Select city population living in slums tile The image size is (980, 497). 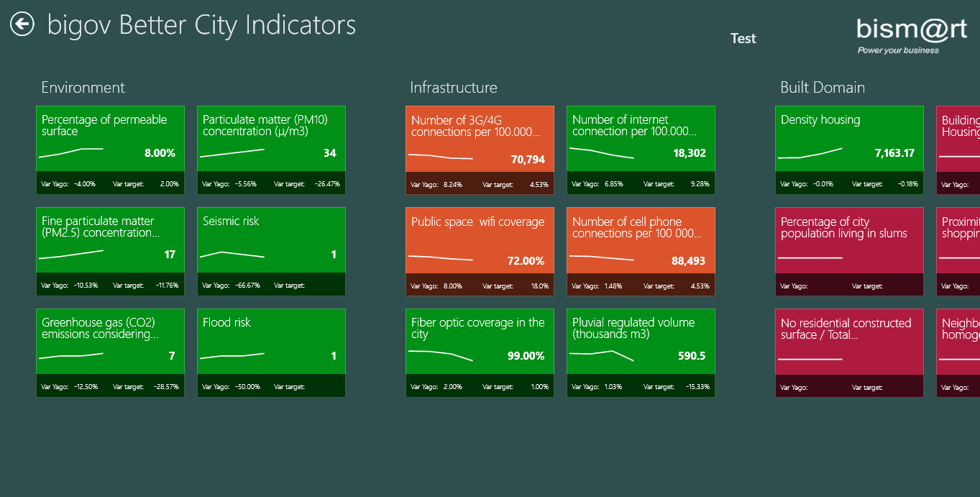click(849, 251)
